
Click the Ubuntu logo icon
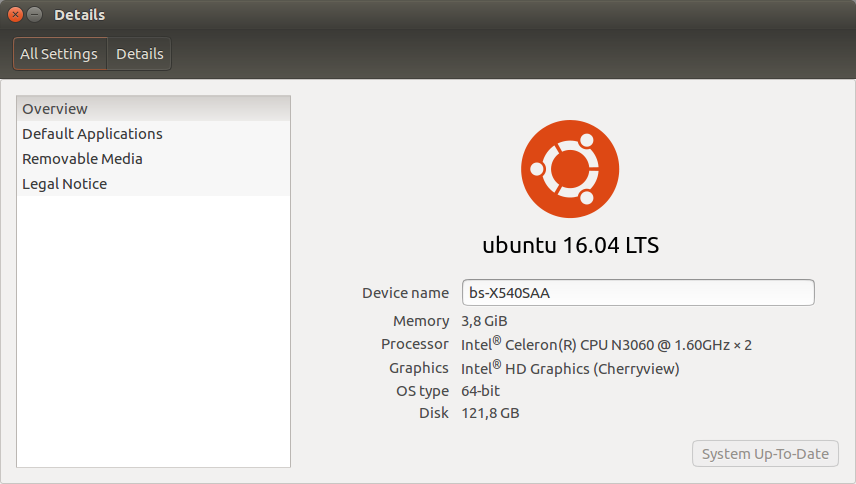click(x=570, y=169)
